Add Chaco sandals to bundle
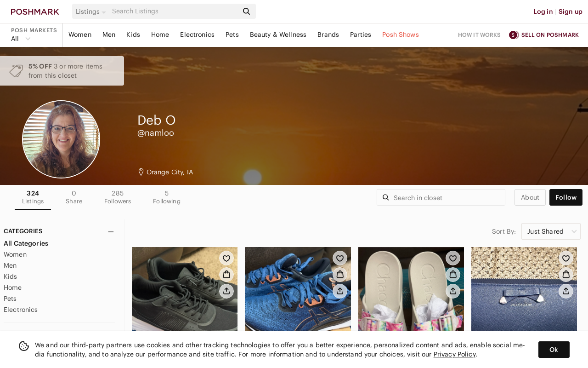 (x=453, y=275)
